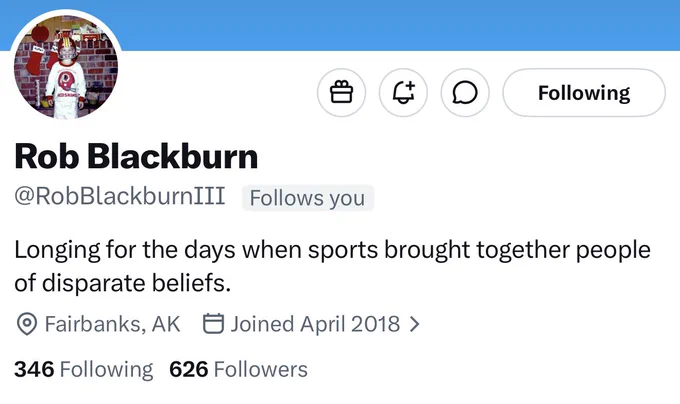Toggle the Following button to unfollow

(584, 93)
